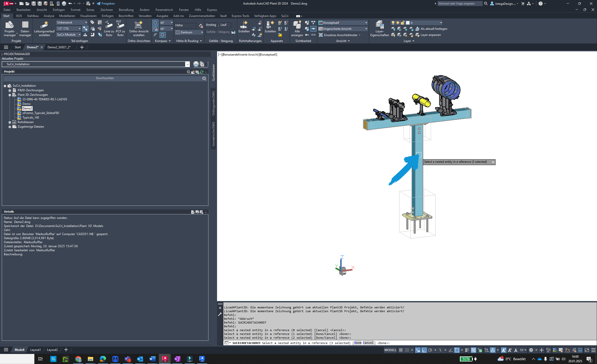Open the 1/2" (15) size dropdown
The width and height of the screenshot is (597, 364).
coord(69,29)
